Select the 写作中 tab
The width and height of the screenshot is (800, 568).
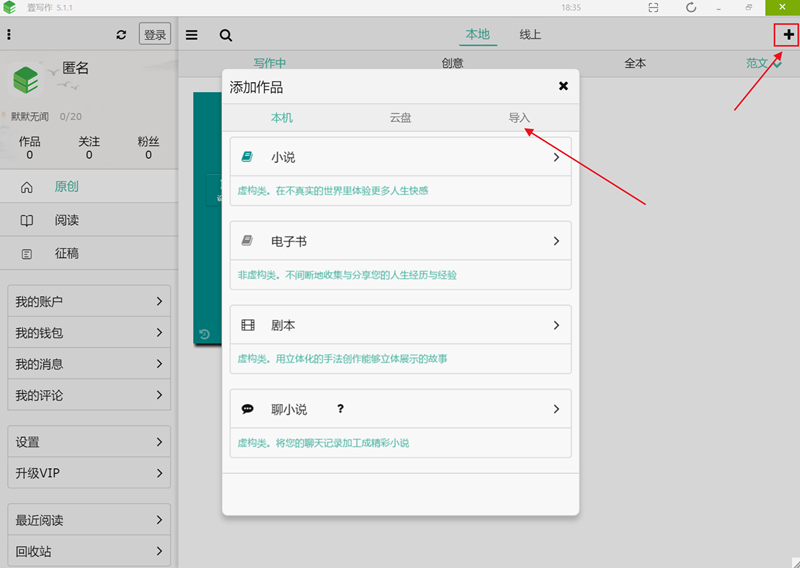269,63
